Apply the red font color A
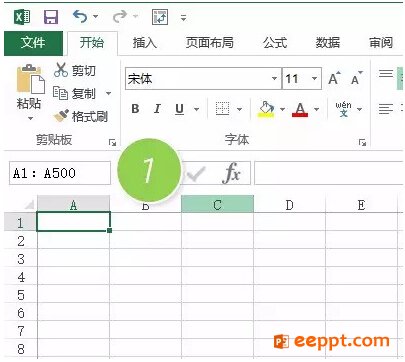 click(300, 109)
